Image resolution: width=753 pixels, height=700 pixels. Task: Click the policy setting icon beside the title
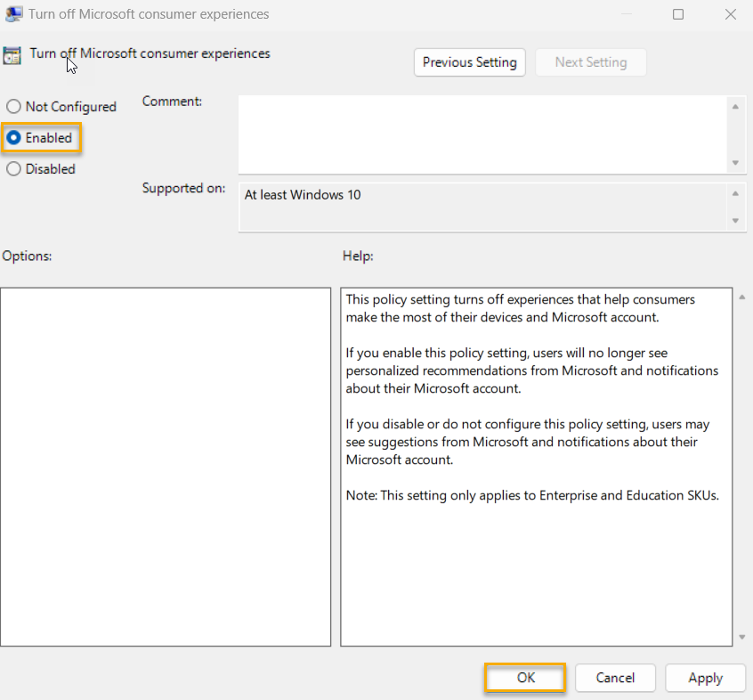tap(12, 55)
